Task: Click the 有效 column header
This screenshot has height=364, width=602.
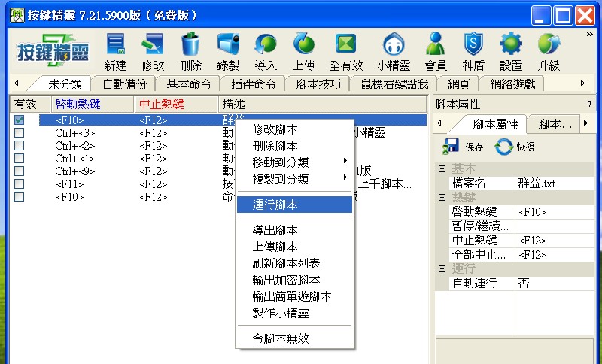Action: click(x=31, y=104)
